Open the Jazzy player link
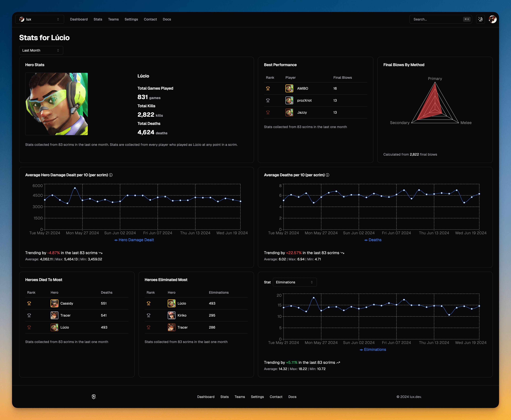The height and width of the screenshot is (420, 511). tap(302, 112)
